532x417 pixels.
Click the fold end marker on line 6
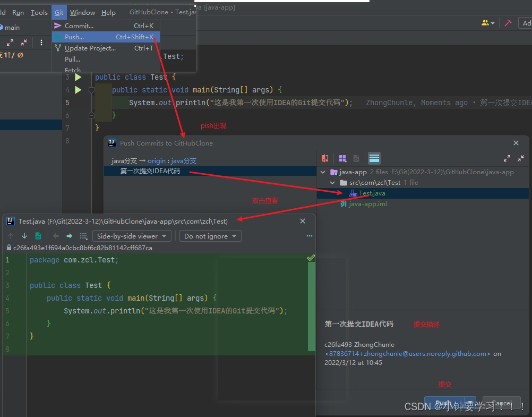[91, 115]
